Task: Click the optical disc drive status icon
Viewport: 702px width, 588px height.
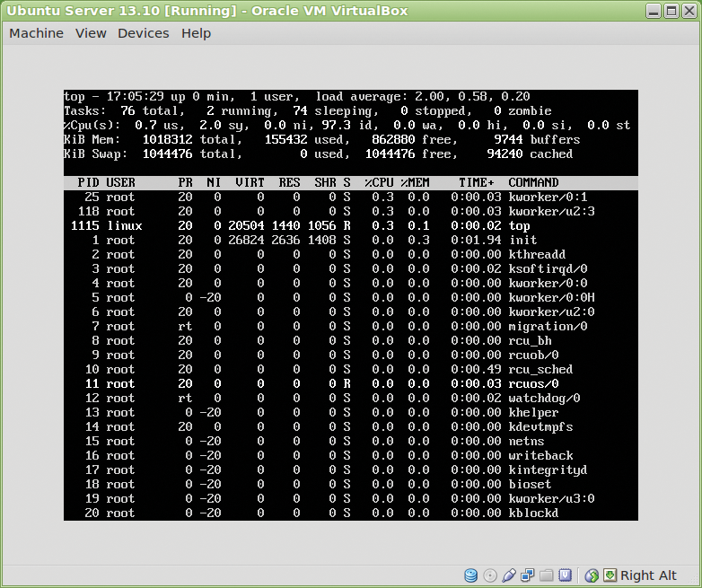Action: point(490,575)
